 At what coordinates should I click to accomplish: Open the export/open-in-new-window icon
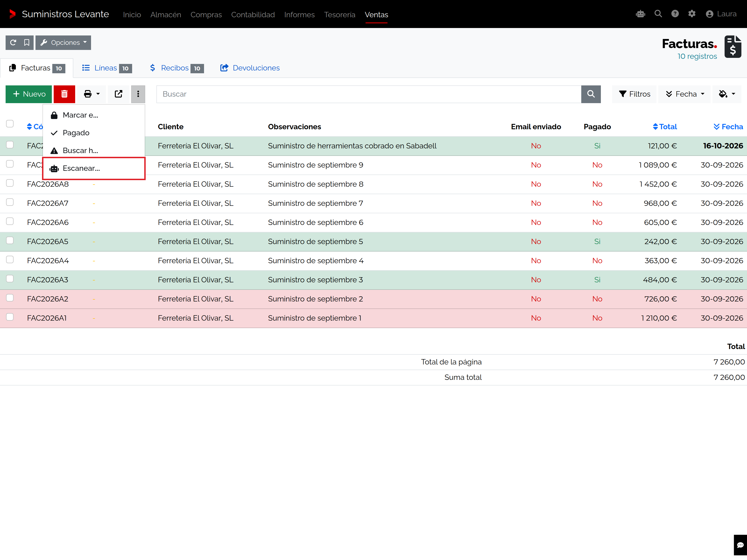click(x=119, y=94)
